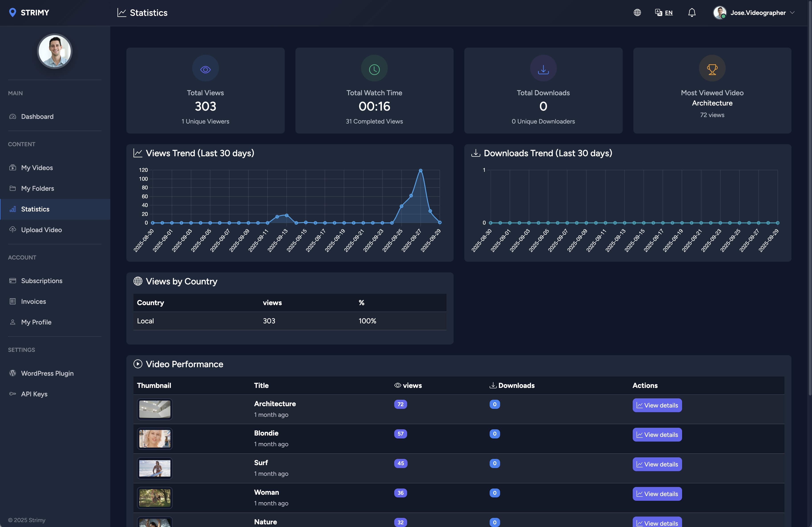
Task: Go to My Videos in sidebar
Action: click(x=37, y=168)
